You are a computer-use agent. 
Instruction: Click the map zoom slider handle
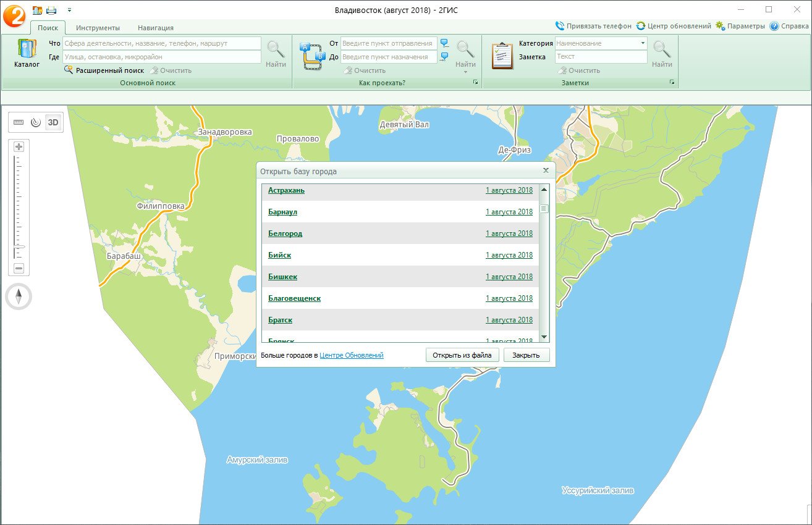[x=19, y=246]
